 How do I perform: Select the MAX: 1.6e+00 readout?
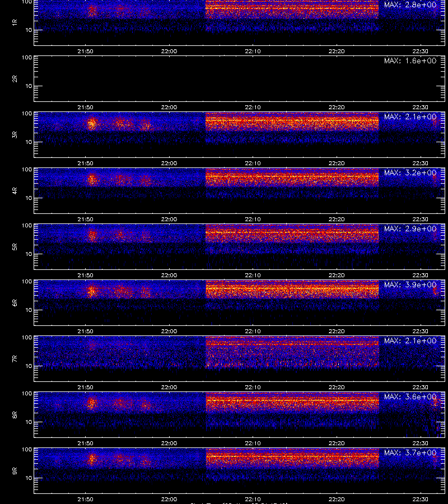click(x=410, y=60)
